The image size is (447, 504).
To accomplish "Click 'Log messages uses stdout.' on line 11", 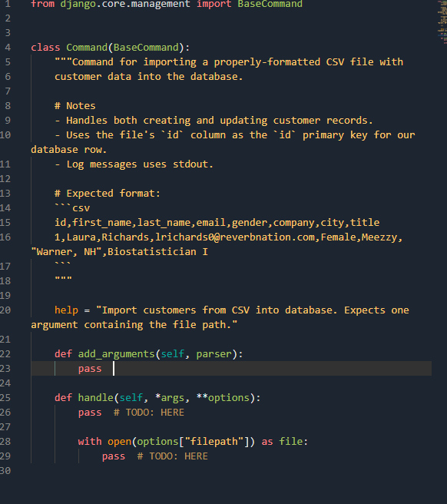I will 140,164.
